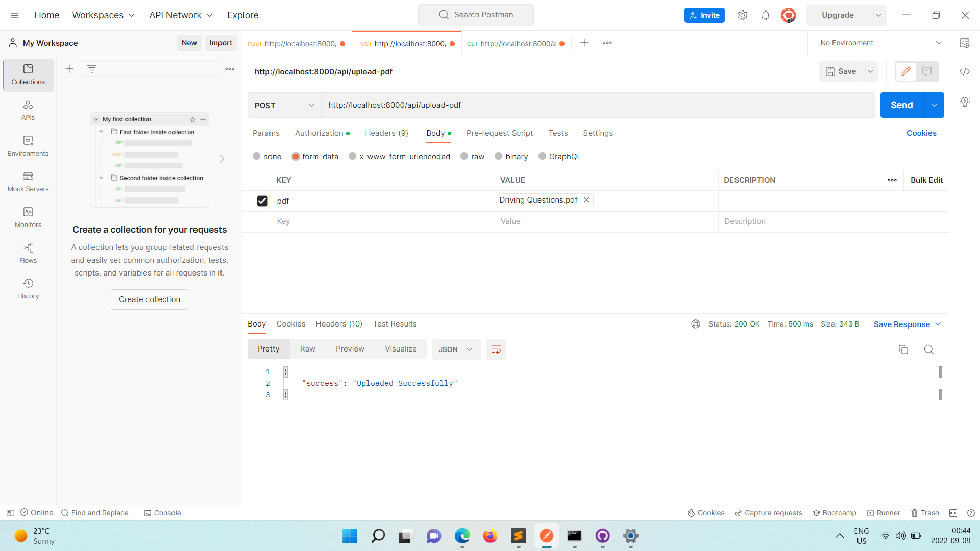Viewport: 980px width, 551px height.
Task: Uncheck the pdf form-data row
Action: point(262,201)
